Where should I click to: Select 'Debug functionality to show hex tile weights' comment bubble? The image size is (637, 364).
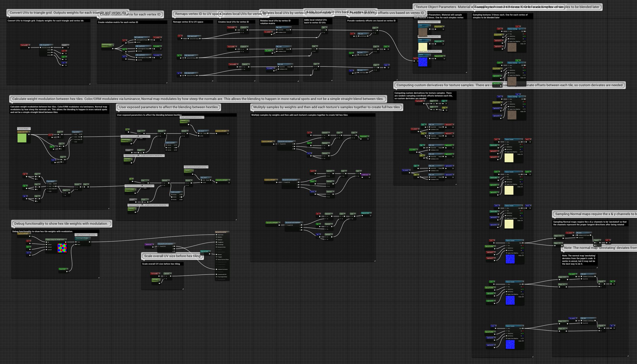click(x=61, y=224)
